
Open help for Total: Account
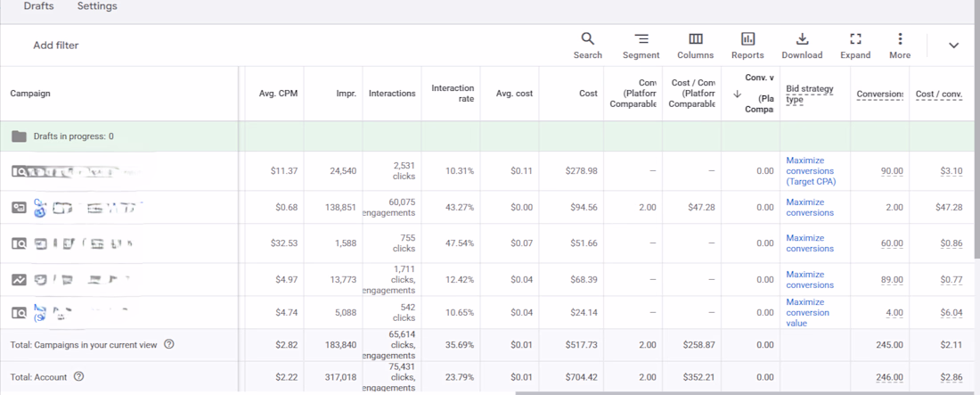(x=78, y=377)
